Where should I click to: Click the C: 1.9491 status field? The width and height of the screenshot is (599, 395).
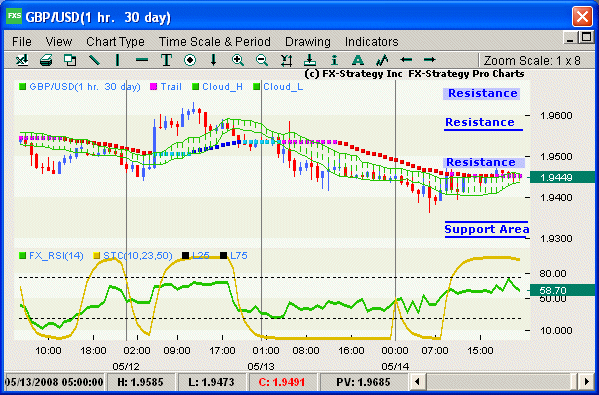tap(282, 382)
